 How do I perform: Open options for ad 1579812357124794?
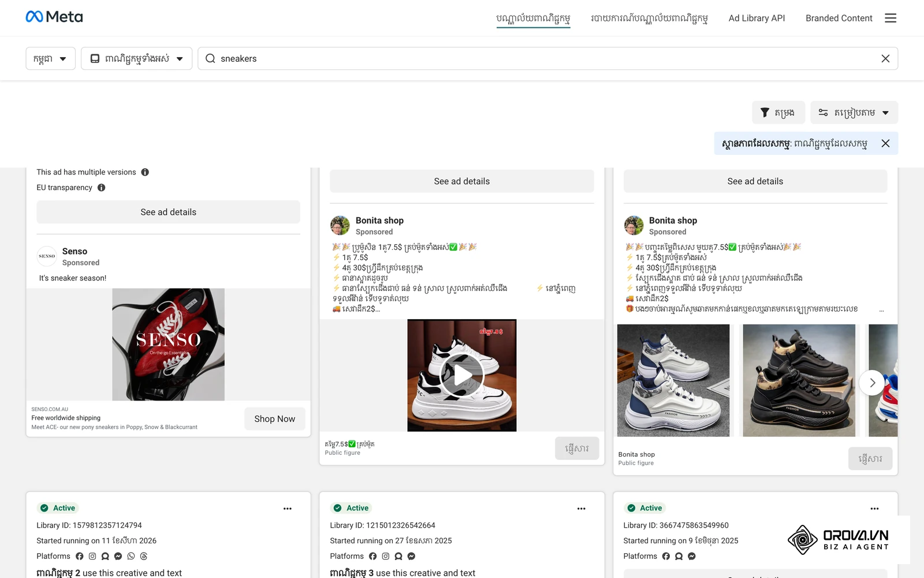288,509
